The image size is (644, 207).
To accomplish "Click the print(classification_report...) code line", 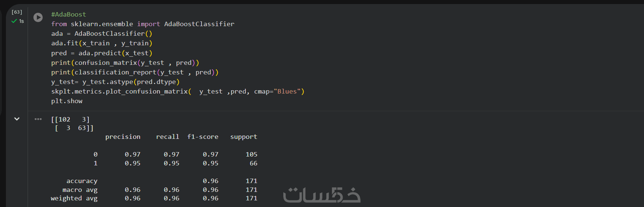I will pos(134,72).
